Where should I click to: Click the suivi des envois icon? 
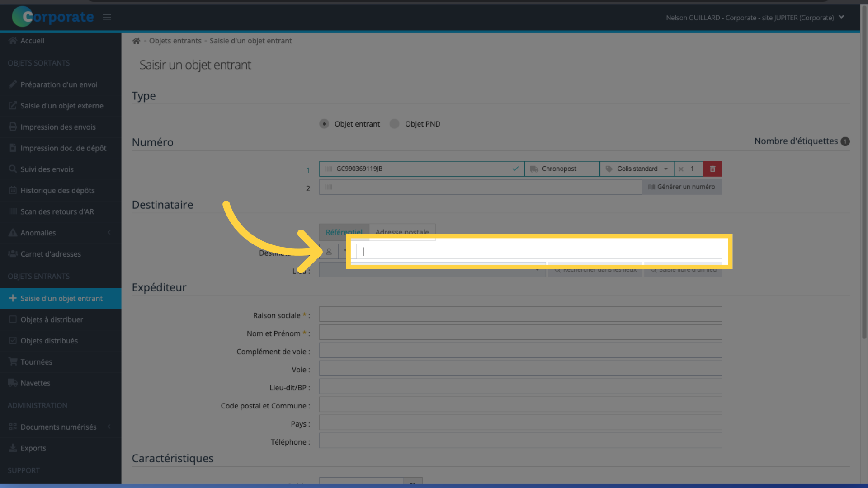pyautogui.click(x=12, y=169)
